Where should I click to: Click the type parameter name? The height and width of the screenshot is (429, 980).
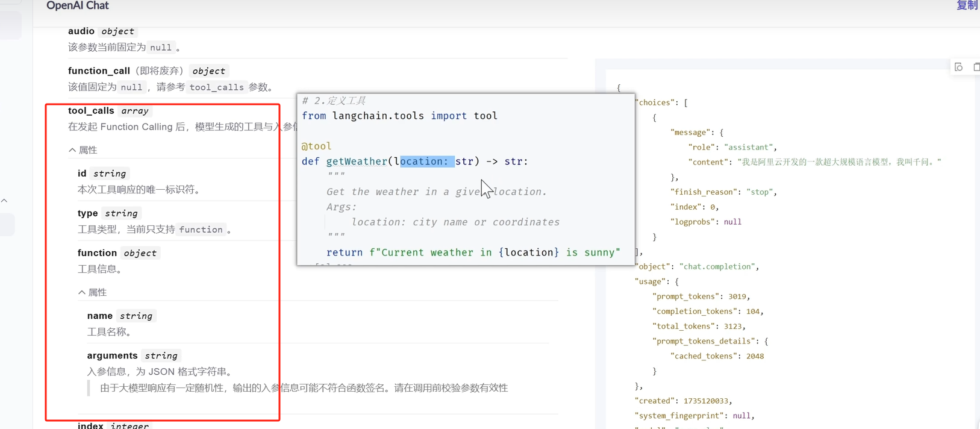(88, 213)
